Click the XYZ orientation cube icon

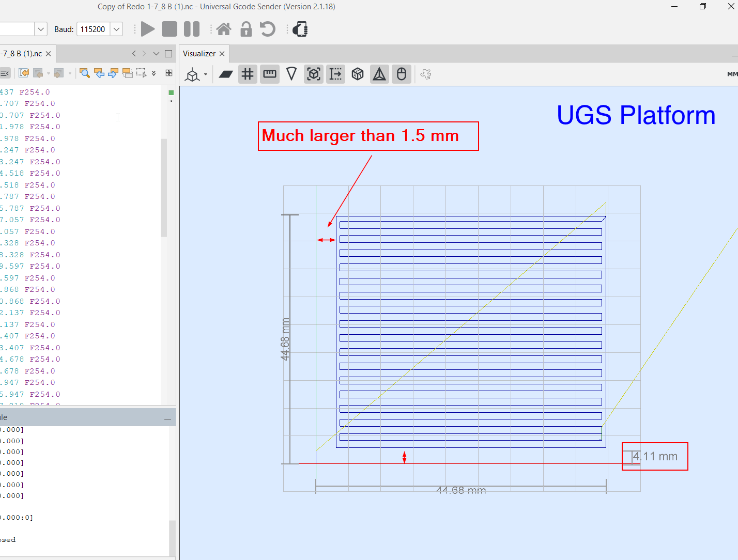click(x=358, y=74)
